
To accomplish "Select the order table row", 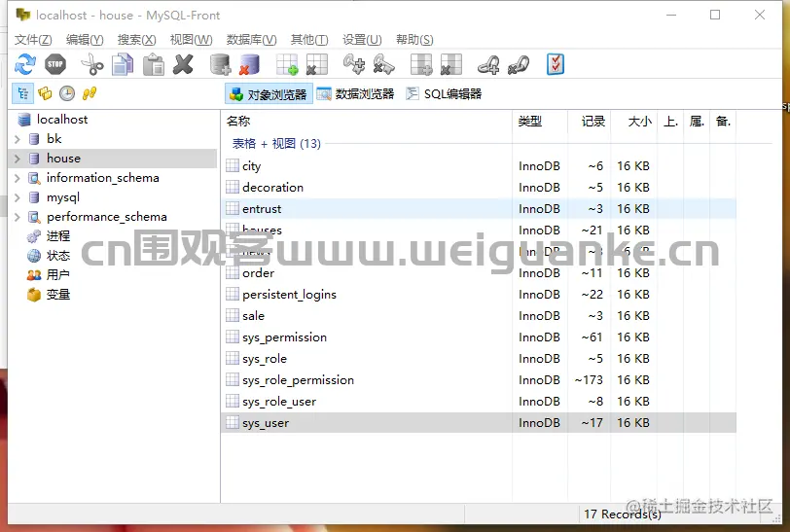I will click(479, 273).
